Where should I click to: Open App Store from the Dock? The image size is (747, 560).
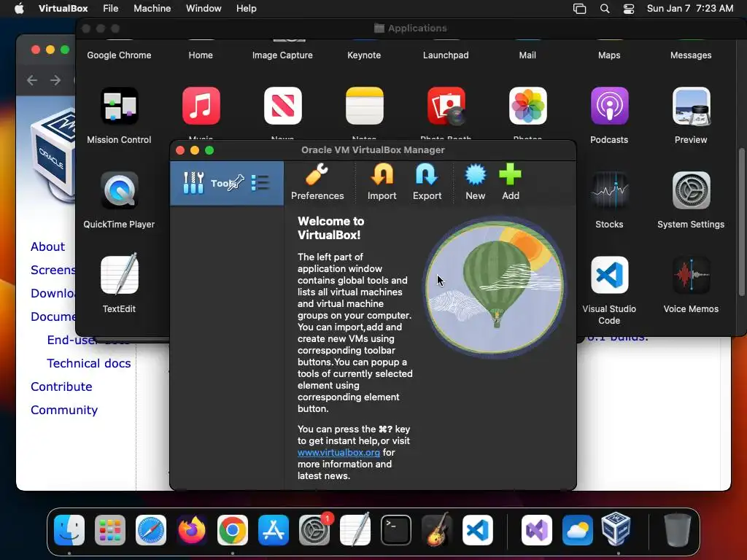(274, 529)
